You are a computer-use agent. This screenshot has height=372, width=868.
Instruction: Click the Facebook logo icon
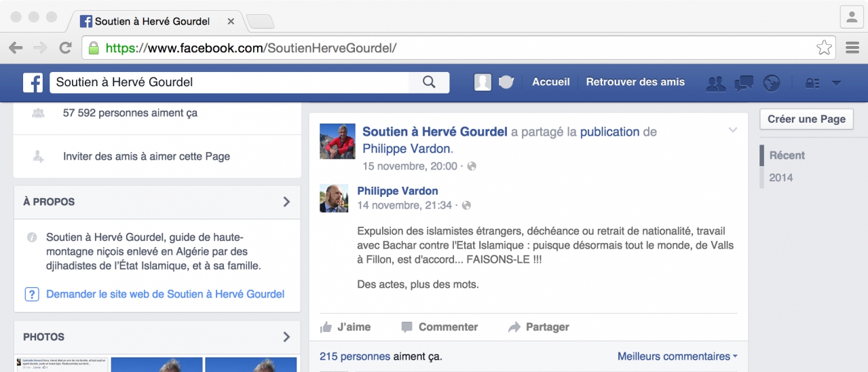click(x=33, y=82)
